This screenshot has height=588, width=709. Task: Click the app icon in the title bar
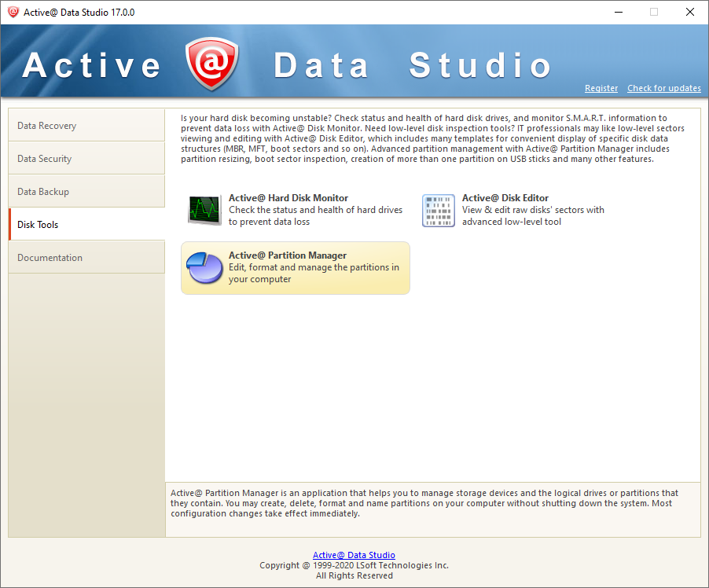13,13
